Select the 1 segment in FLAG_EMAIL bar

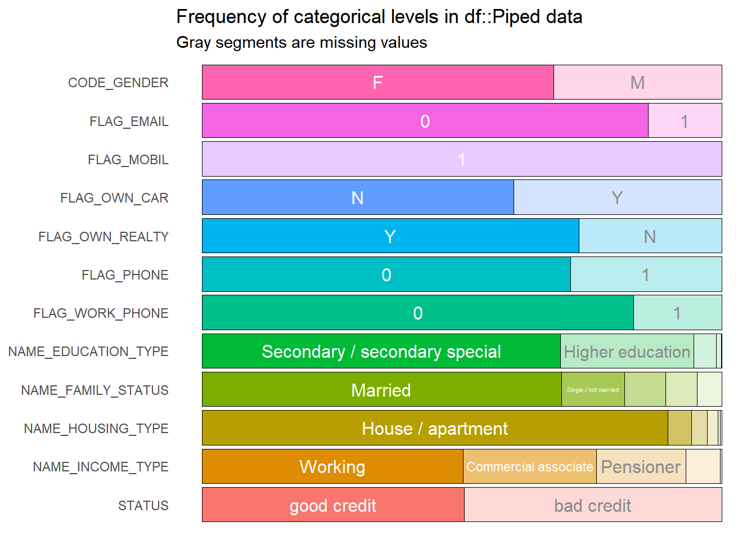point(685,121)
